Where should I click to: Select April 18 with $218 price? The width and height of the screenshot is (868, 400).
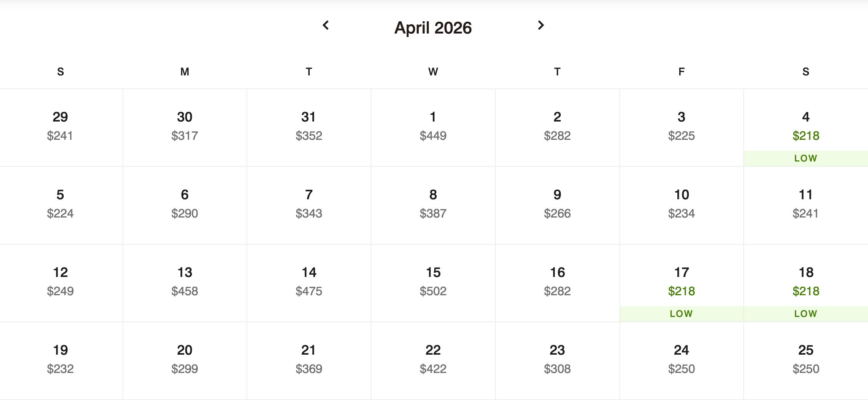(x=805, y=283)
